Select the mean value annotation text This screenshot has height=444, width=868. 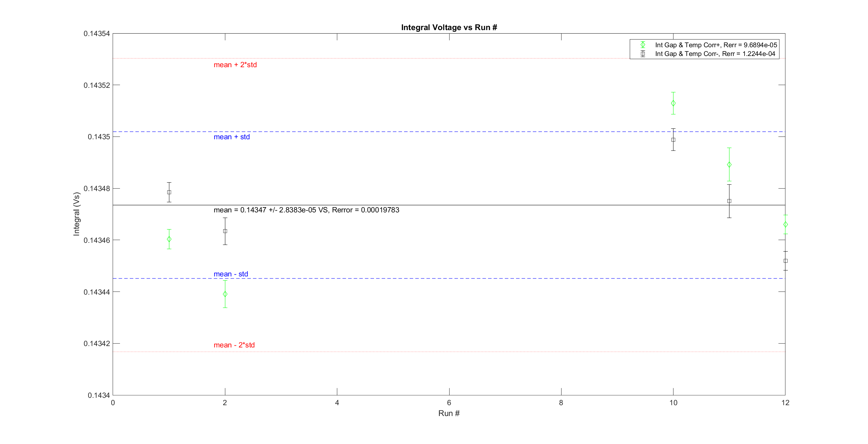tap(306, 210)
